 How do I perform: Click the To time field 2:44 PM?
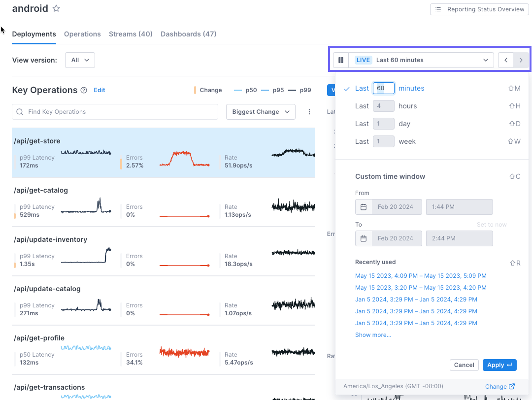(460, 238)
